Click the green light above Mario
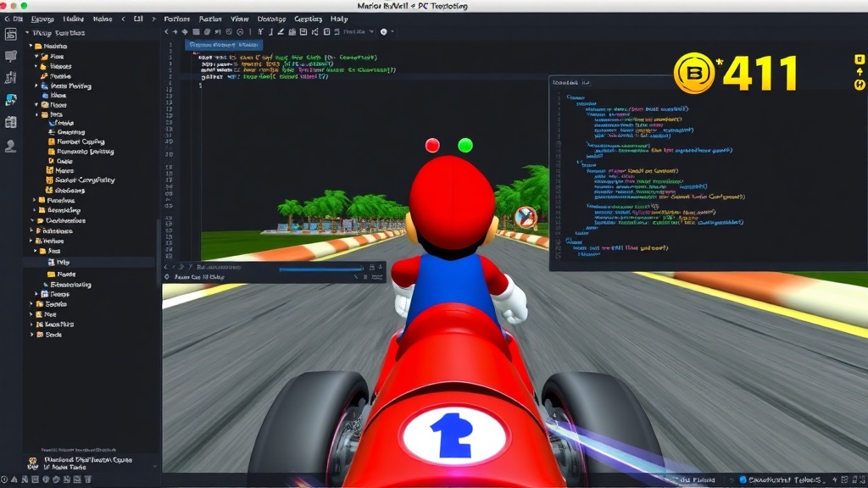868x488 pixels. point(465,146)
